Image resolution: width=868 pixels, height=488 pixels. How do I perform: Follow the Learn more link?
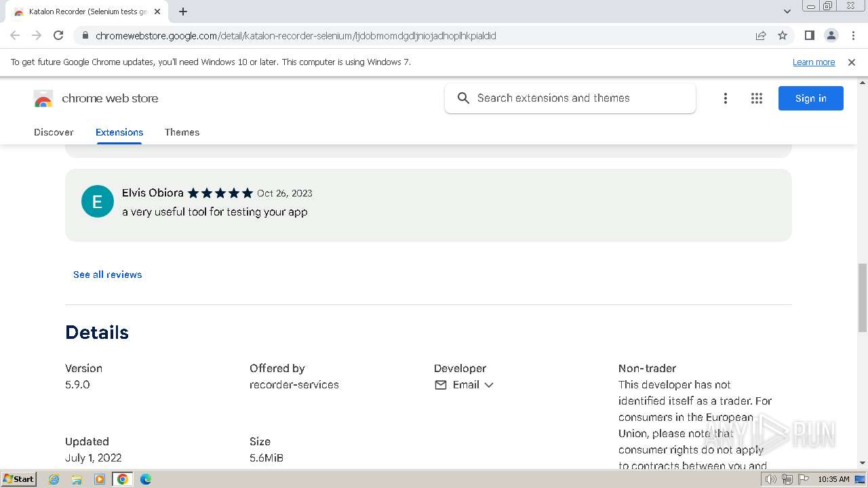point(814,62)
